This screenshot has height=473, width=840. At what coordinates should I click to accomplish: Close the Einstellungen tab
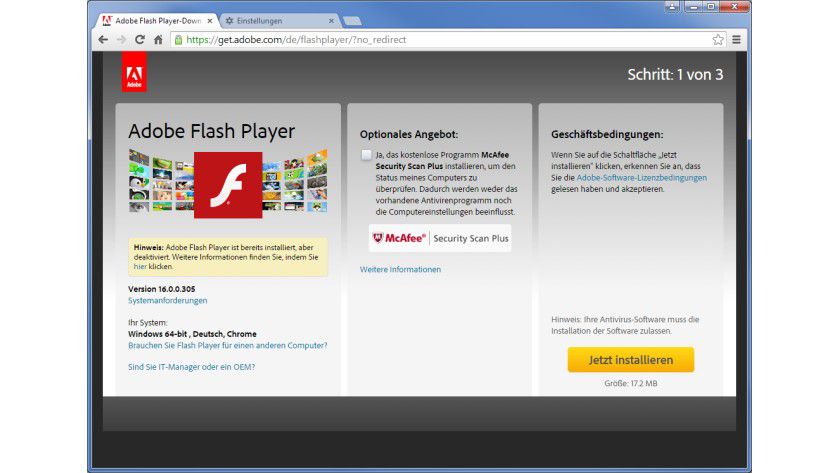click(x=331, y=21)
